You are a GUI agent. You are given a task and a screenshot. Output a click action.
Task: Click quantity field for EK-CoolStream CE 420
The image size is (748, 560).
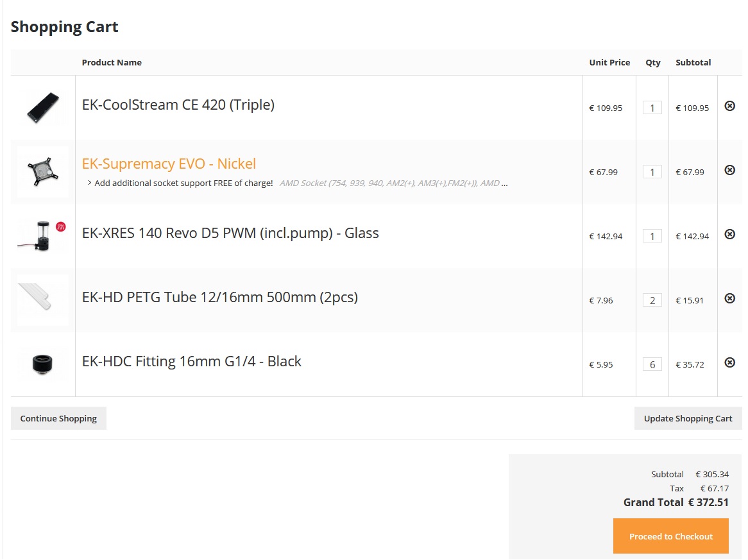click(652, 108)
